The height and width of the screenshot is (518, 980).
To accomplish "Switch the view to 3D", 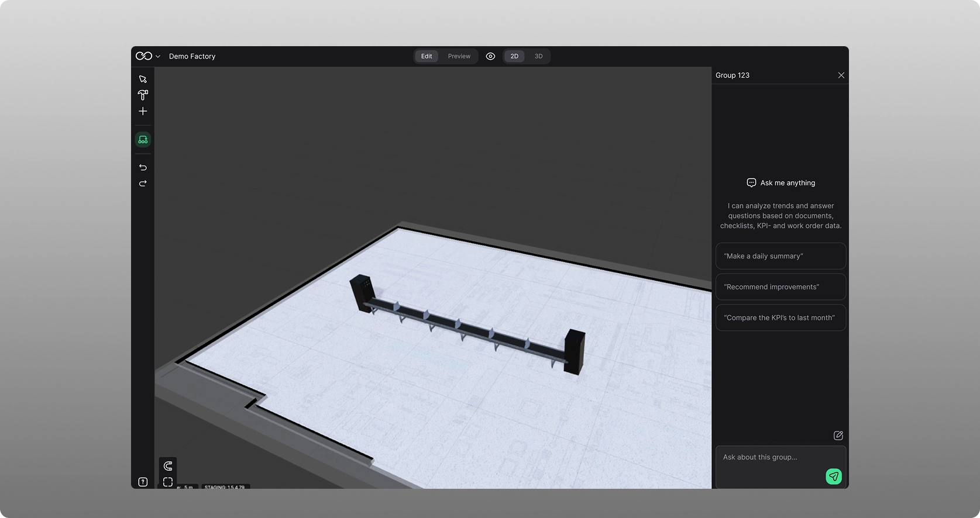I will click(538, 56).
